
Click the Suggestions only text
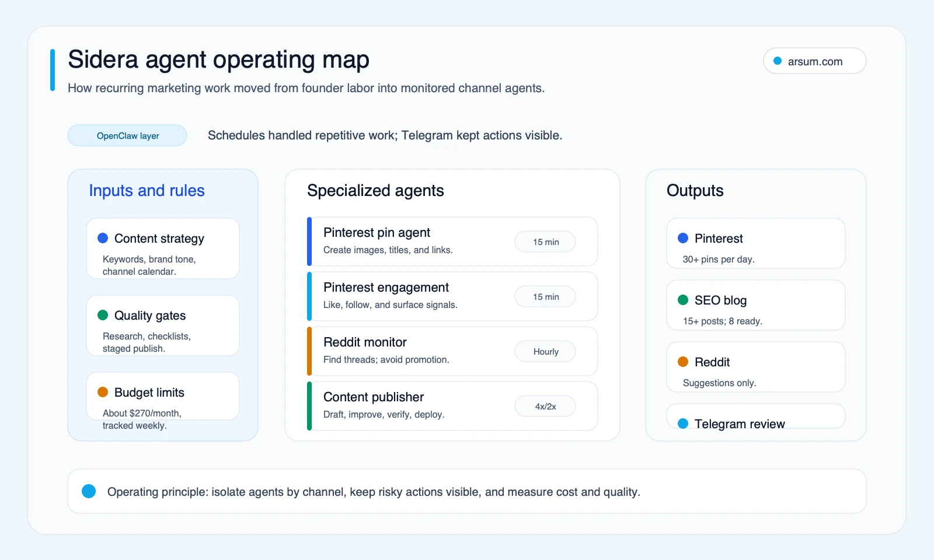coord(720,383)
